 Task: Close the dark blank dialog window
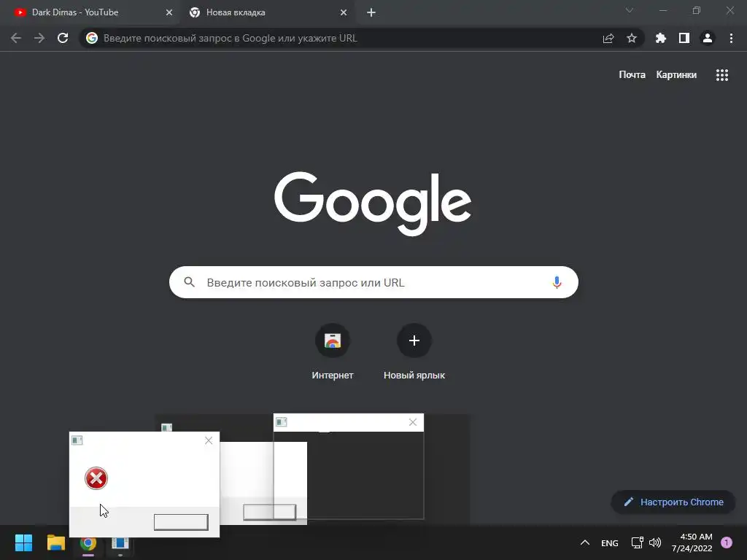413,422
